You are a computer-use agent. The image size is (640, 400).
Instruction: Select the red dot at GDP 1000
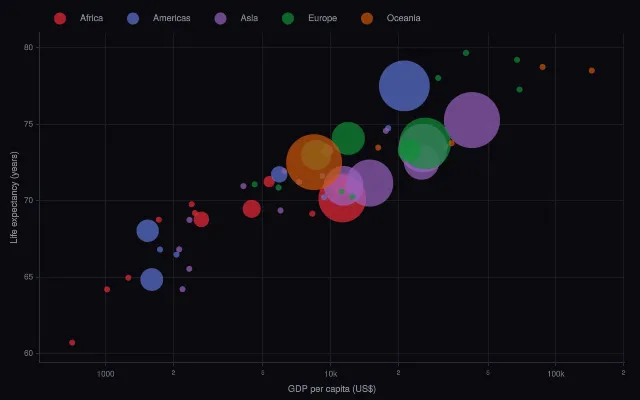click(107, 289)
